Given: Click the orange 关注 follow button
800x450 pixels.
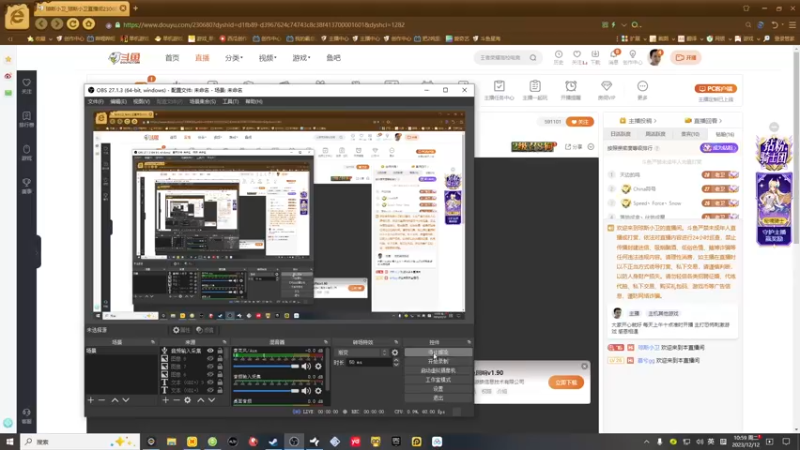Looking at the screenshot, I should pyautogui.click(x=580, y=122).
